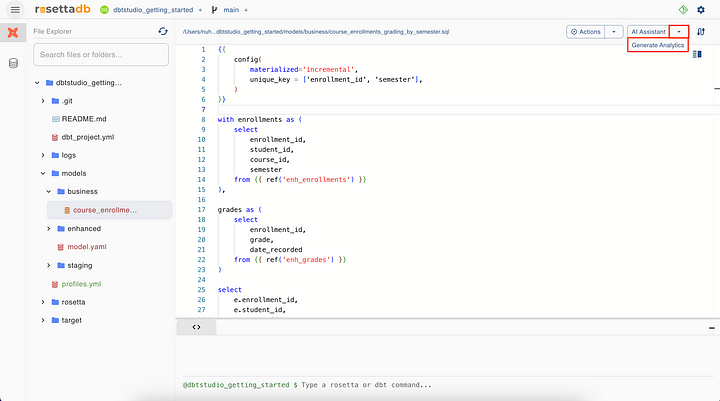Image resolution: width=720 pixels, height=401 pixels.
Task: Open the hamburger menu
Action: pos(15,10)
